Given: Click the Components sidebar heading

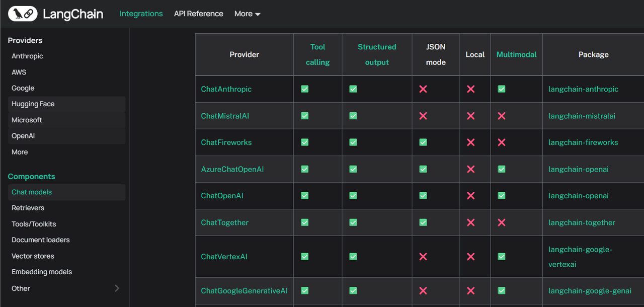Looking at the screenshot, I should pos(32,177).
